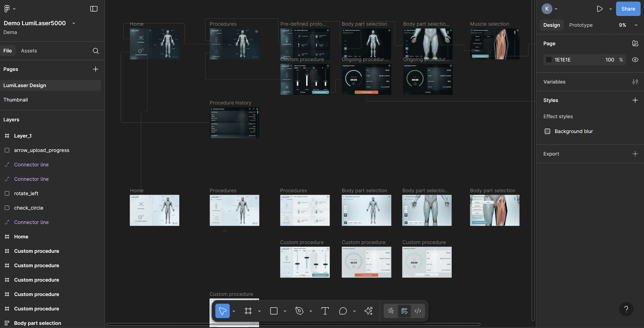The width and height of the screenshot is (644, 328).
Task: Add a new style with plus
Action: [635, 100]
